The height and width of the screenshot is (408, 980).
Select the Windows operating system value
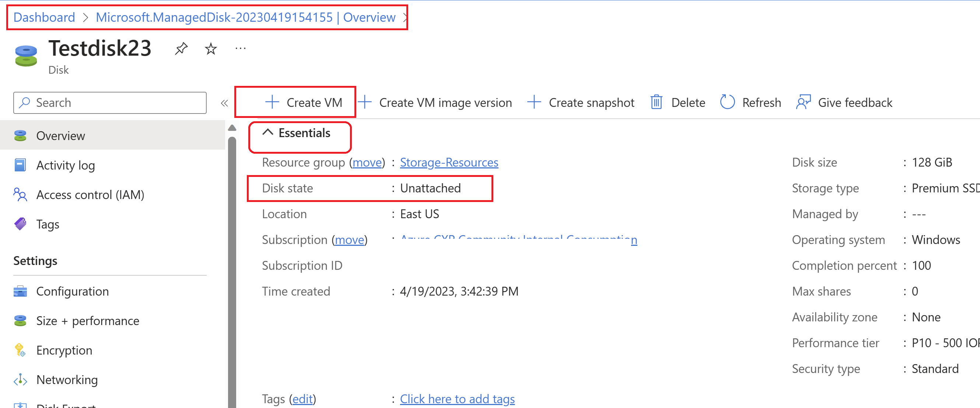point(936,240)
